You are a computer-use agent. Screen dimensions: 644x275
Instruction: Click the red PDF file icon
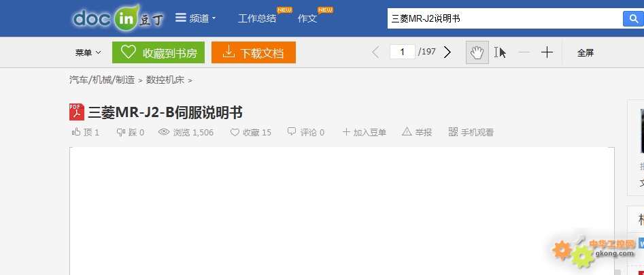pyautogui.click(x=77, y=112)
